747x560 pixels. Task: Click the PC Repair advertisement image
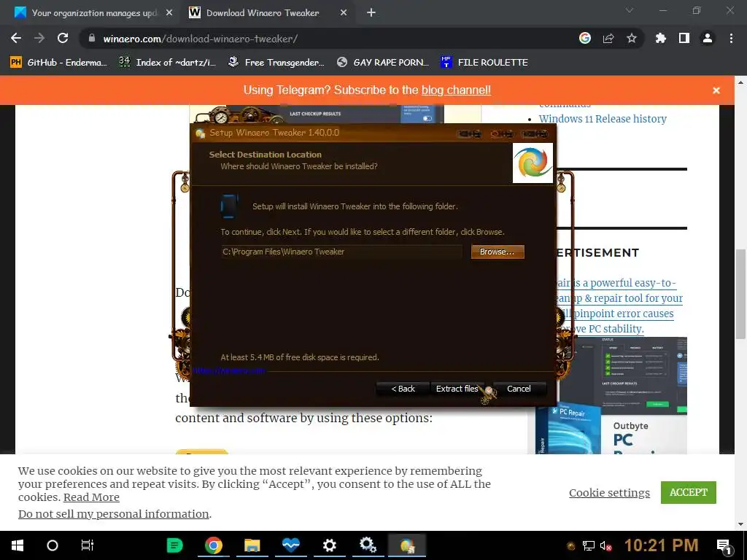pos(611,395)
